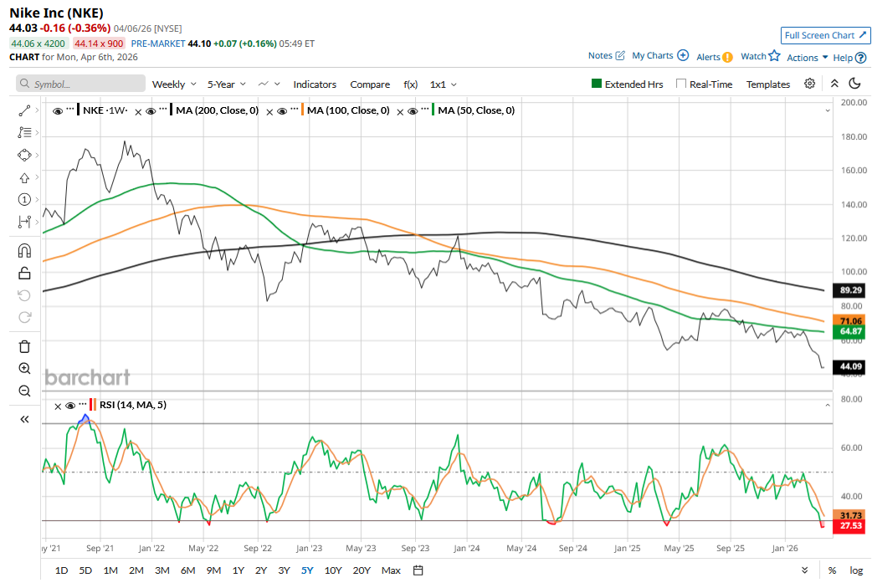Delete drawings with the trash icon
The height and width of the screenshot is (588, 882).
(x=24, y=346)
